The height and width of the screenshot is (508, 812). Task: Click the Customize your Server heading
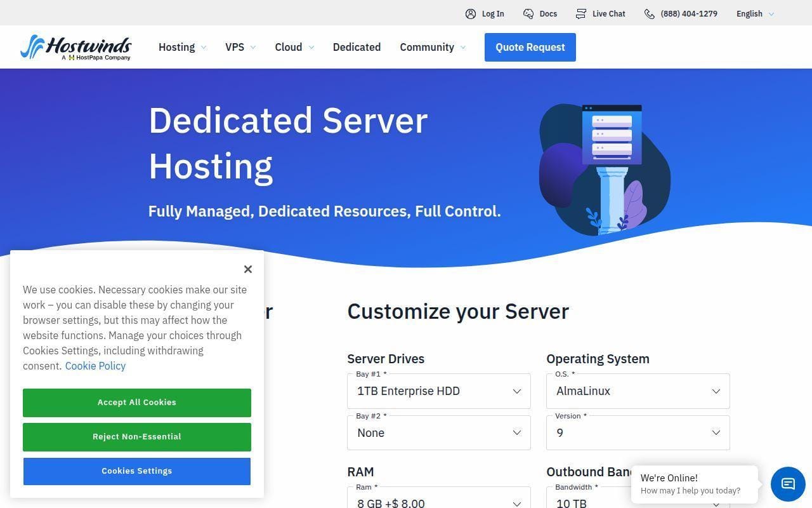tap(458, 311)
